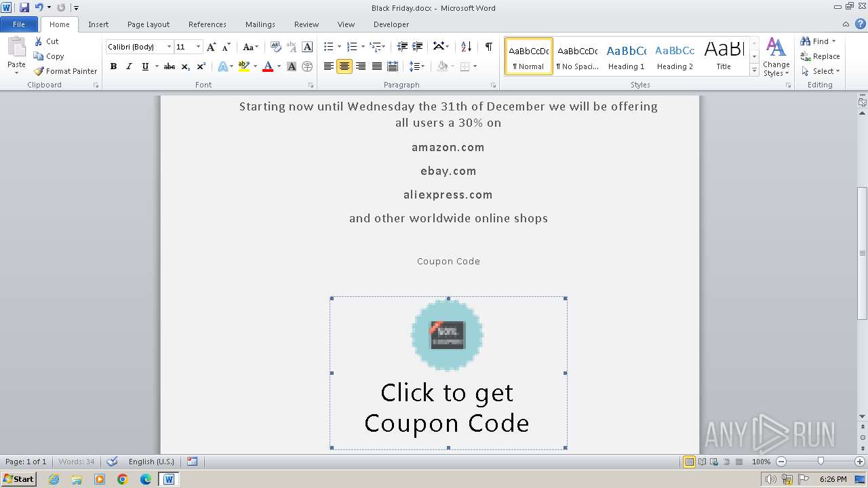Toggle Show/Hide paragraph marks

489,47
